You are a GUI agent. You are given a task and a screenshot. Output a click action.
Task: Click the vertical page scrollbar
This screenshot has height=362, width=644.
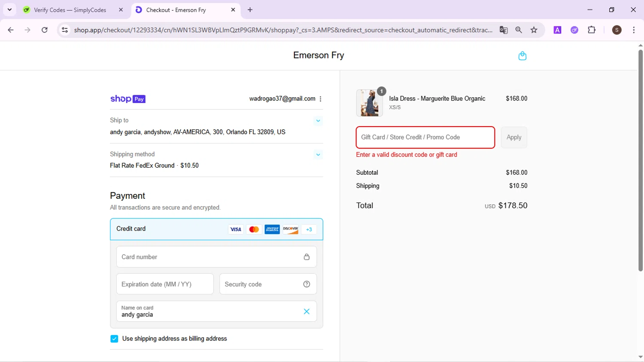click(x=641, y=161)
